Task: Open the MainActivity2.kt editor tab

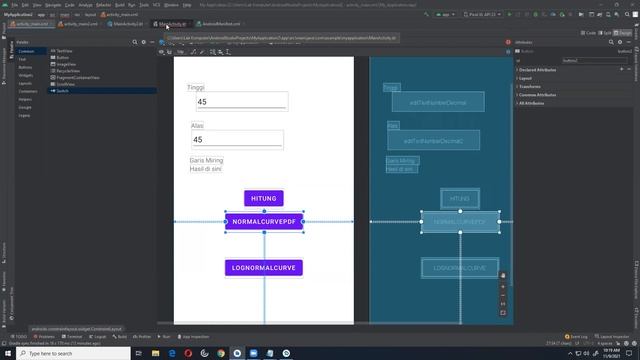Action: click(126, 24)
